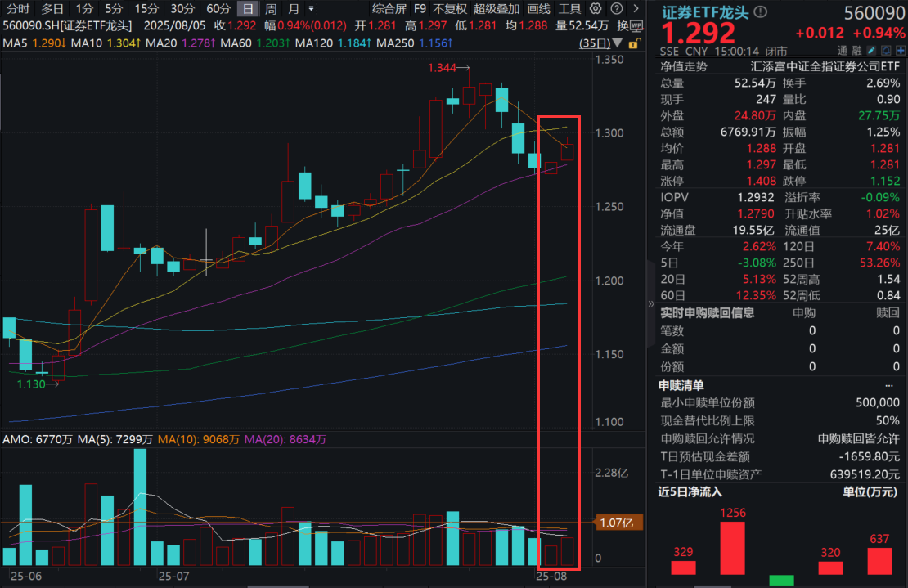This screenshot has width=908, height=588.
Task: Click the pencil annotation icon under the price
Action: 870,48
